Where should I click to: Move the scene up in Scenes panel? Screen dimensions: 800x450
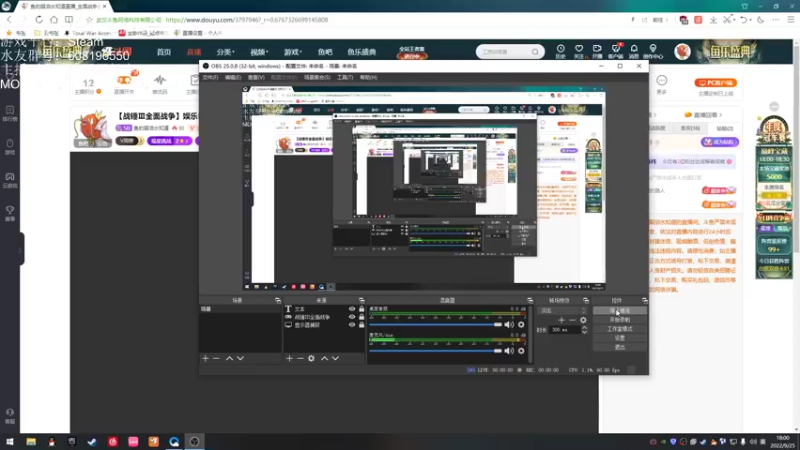coord(229,359)
